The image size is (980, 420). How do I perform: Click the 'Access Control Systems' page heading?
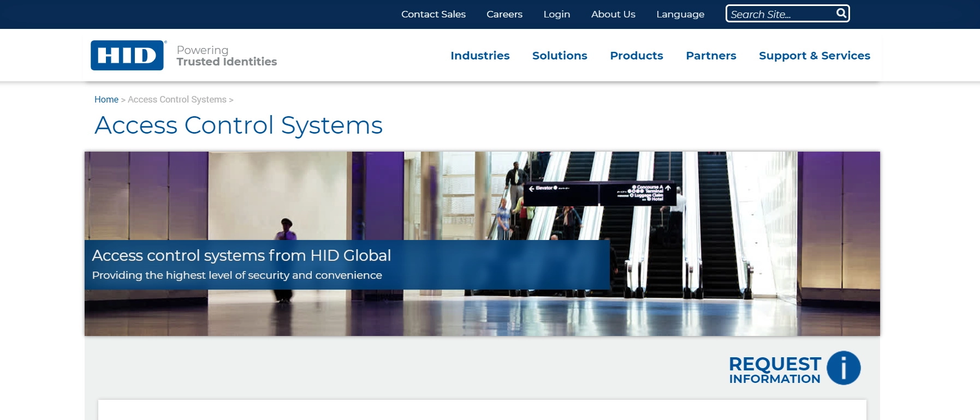tap(239, 125)
